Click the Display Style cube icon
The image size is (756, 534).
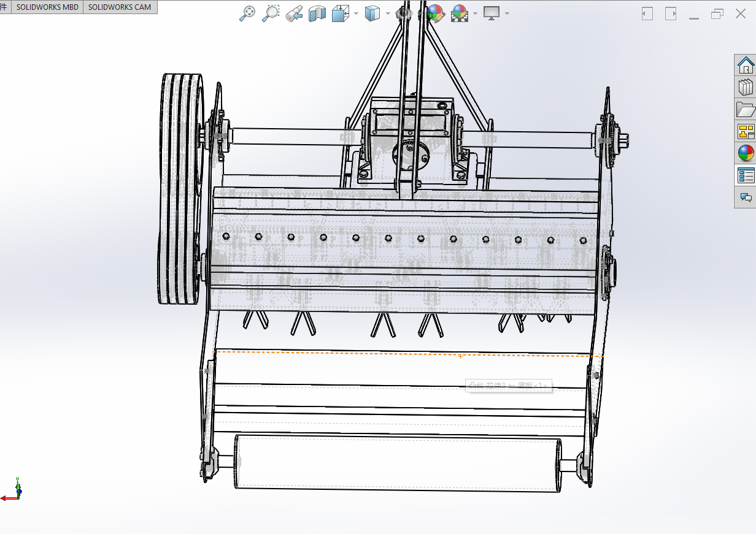coord(372,13)
